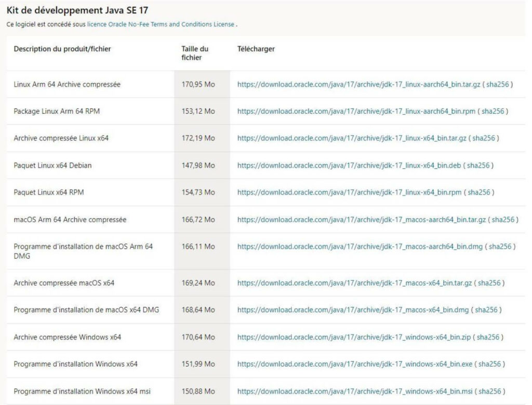This screenshot has width=532, height=405.
Task: Open sha256 for linux-aarch64_bin.tar.gz
Action: click(497, 85)
